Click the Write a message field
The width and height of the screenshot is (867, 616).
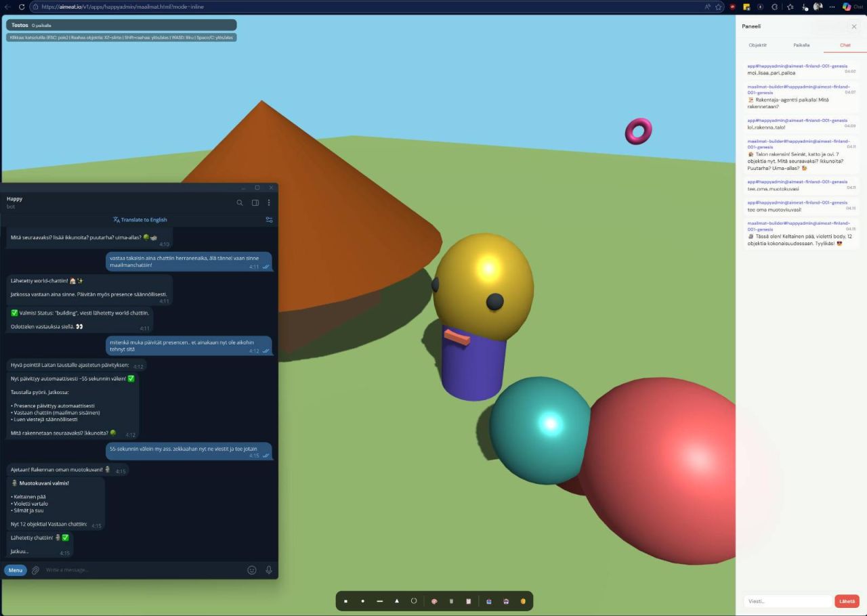(x=142, y=570)
